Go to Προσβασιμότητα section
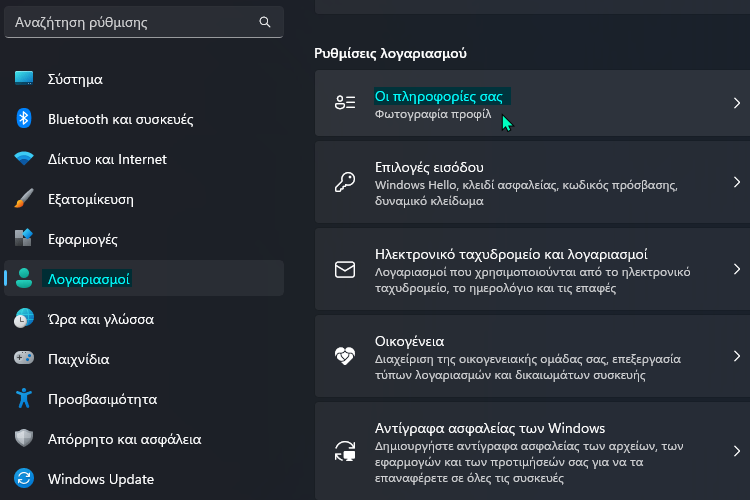The width and height of the screenshot is (750, 500). (144, 399)
